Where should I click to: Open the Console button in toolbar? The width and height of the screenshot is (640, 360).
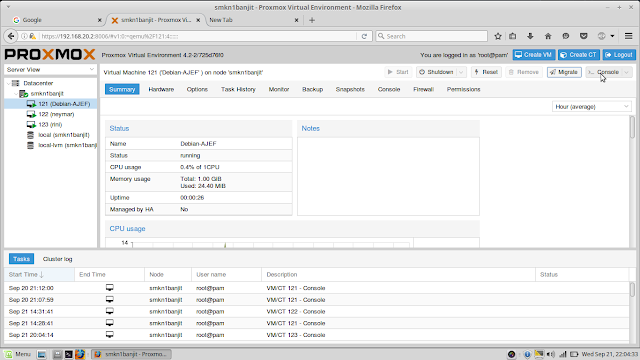click(604, 72)
